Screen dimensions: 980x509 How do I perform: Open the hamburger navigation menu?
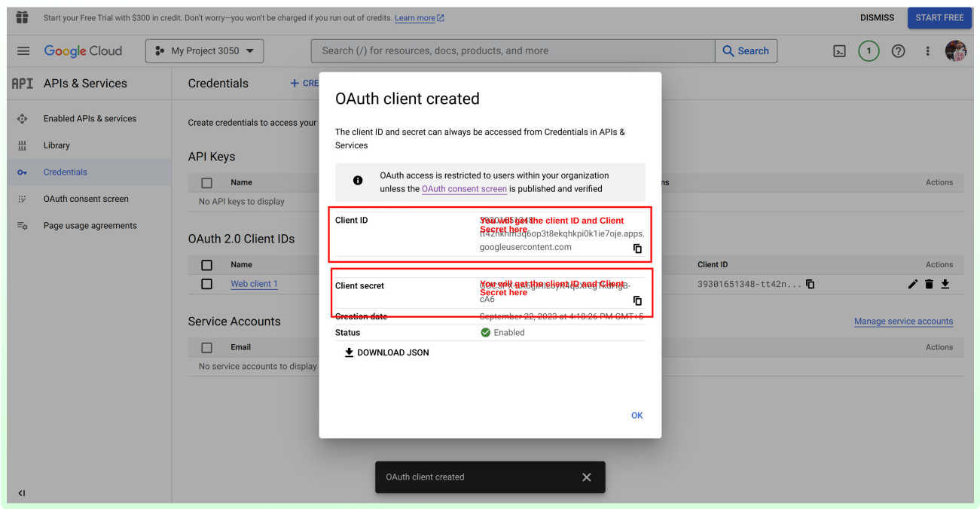coord(23,51)
